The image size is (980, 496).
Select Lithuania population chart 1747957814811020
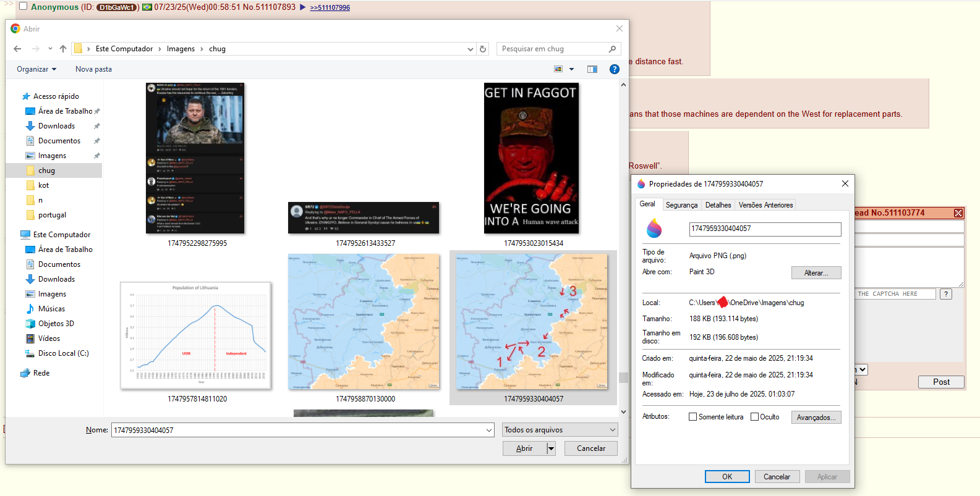(x=195, y=335)
